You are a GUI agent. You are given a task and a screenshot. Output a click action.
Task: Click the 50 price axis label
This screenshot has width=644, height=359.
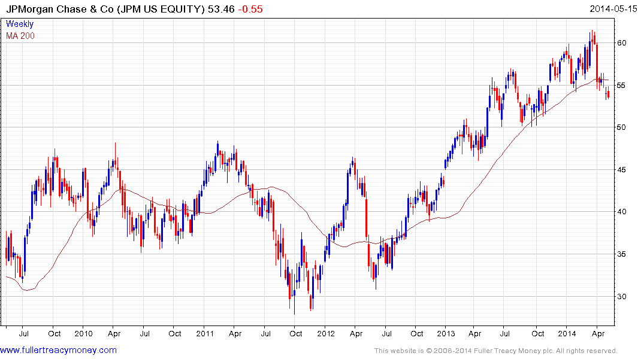(x=621, y=127)
